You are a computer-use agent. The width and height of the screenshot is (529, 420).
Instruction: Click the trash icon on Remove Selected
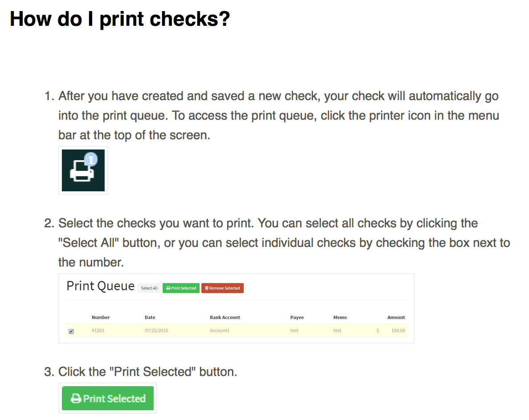tap(207, 288)
